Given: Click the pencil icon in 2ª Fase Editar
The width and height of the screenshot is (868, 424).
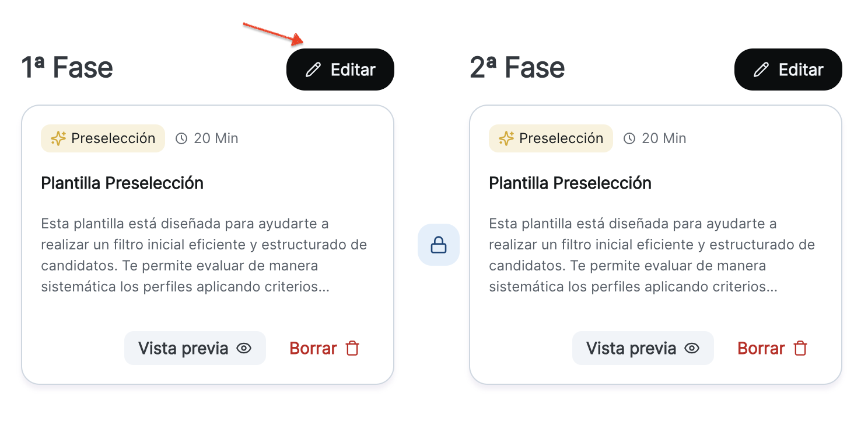Looking at the screenshot, I should point(761,70).
